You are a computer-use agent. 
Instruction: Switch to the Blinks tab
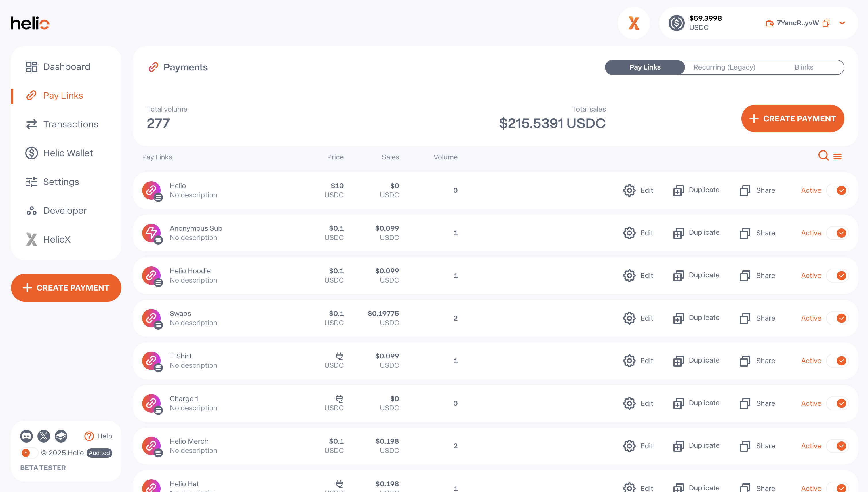pyautogui.click(x=804, y=67)
